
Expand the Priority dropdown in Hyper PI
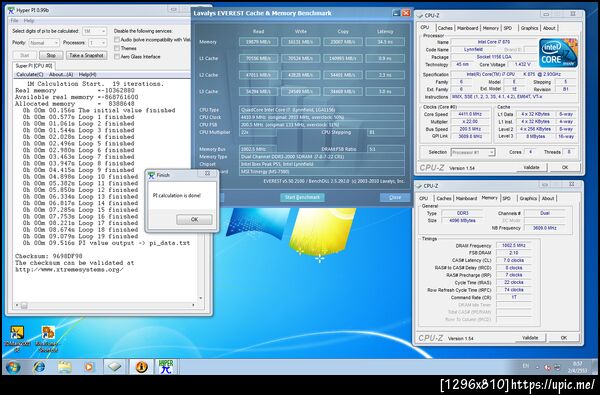coord(44,43)
